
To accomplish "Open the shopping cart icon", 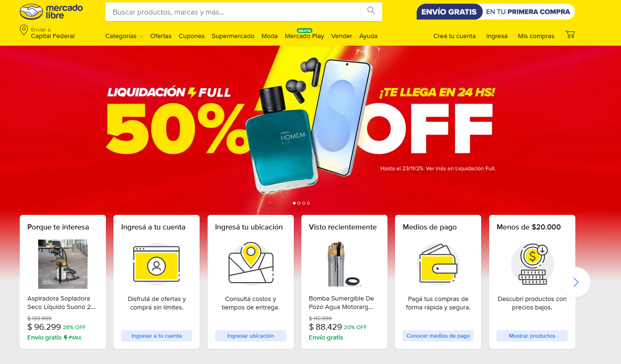I will click(570, 35).
